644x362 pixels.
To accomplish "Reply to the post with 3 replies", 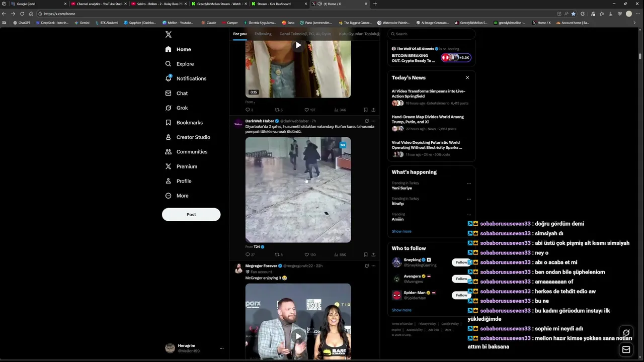I will coord(249,110).
